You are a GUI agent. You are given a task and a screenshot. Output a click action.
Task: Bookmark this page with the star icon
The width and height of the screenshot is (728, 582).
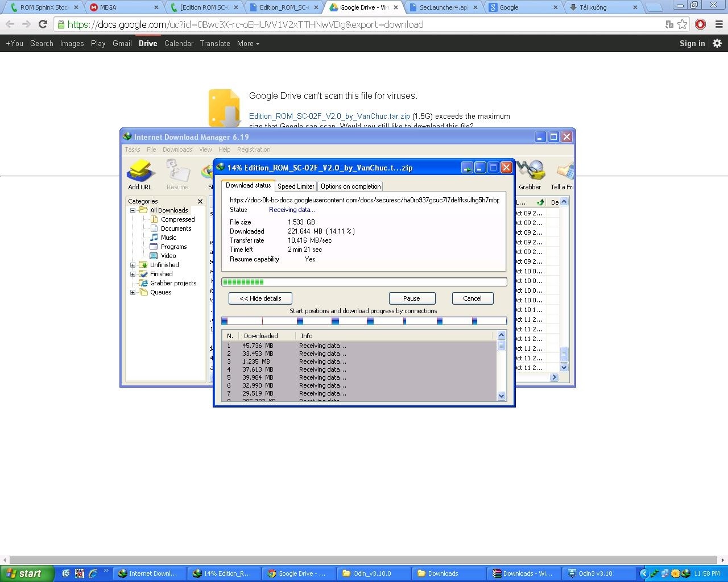[682, 24]
